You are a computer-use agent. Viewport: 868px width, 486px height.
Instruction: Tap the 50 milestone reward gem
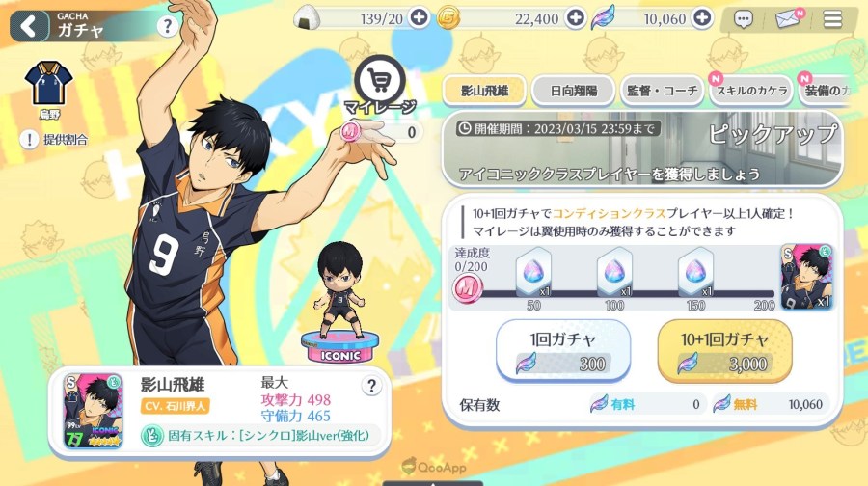[533, 273]
